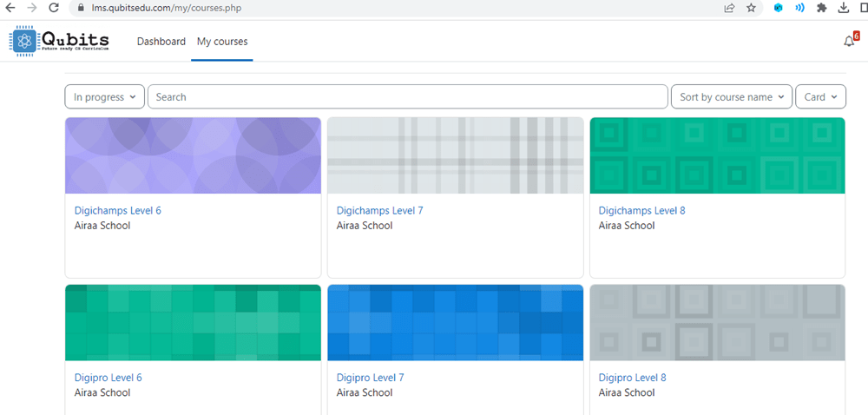Open the browser Extensions puzzle icon
The width and height of the screenshot is (868, 415).
coord(822,8)
